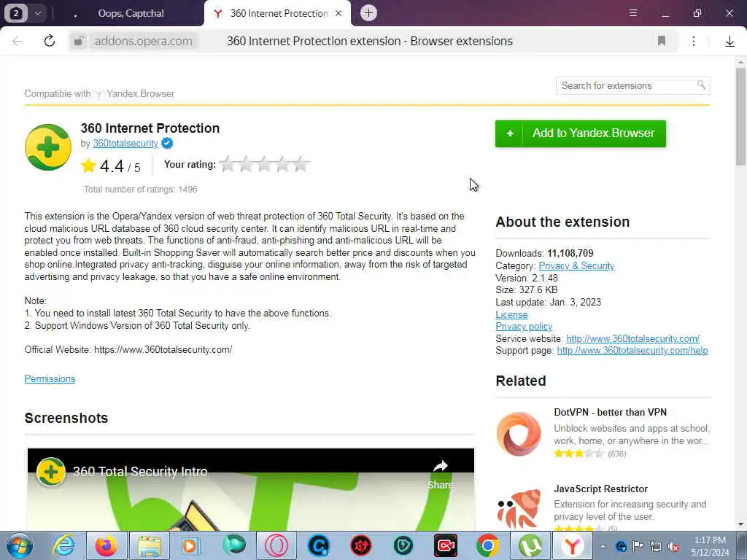The image size is (747, 560).
Task: Click the video channel logo icon
Action: tap(51, 472)
